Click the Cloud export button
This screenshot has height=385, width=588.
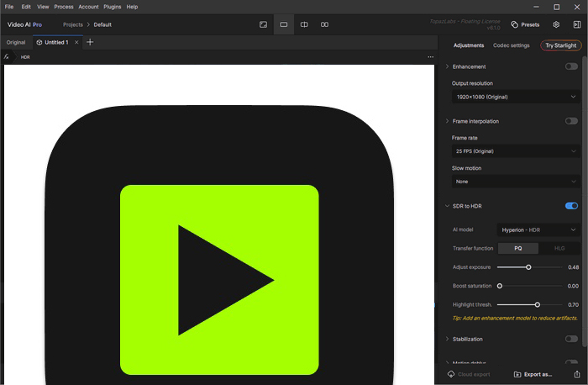(469, 374)
